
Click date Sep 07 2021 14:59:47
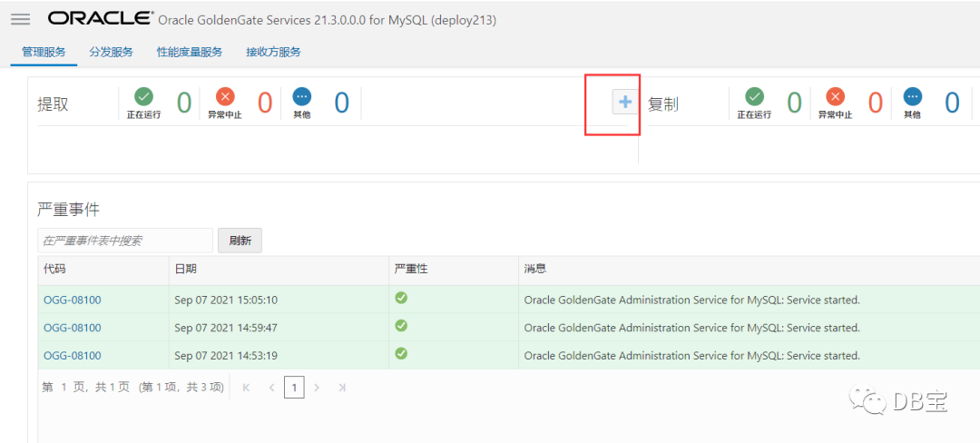pos(226,328)
